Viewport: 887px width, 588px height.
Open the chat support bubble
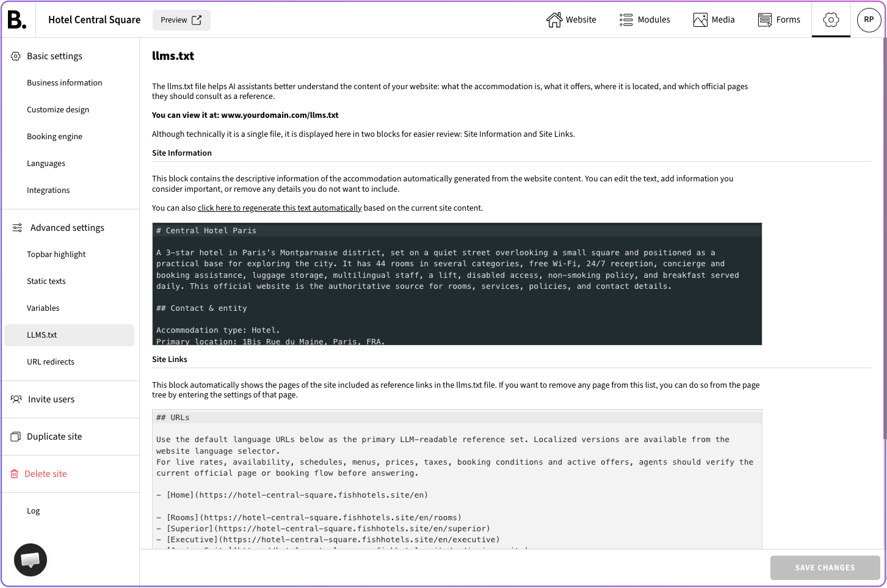coord(31,560)
